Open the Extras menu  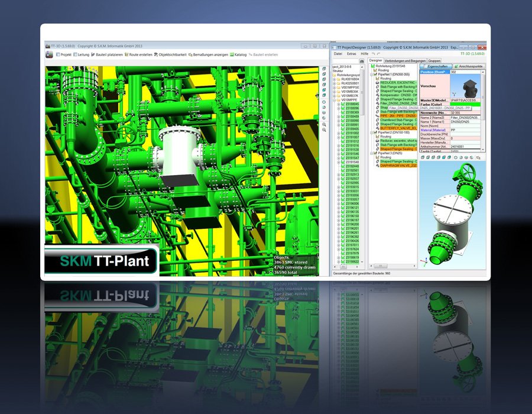tap(352, 54)
